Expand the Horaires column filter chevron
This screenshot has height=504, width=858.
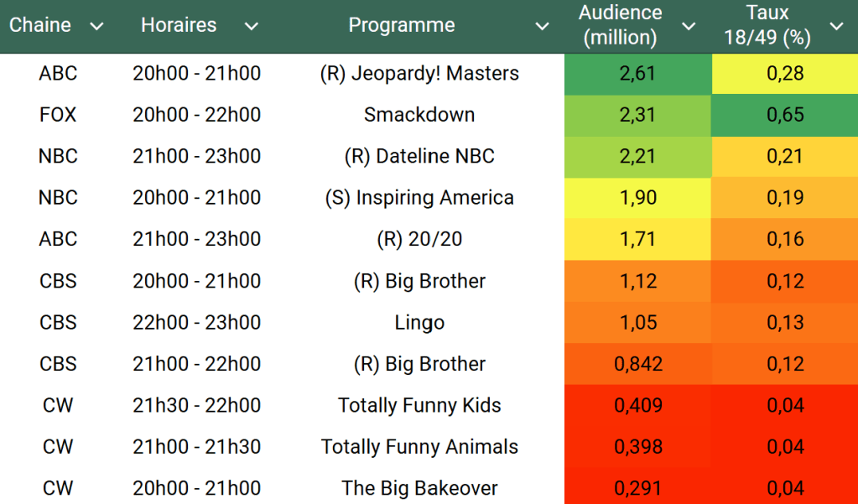coord(251,26)
